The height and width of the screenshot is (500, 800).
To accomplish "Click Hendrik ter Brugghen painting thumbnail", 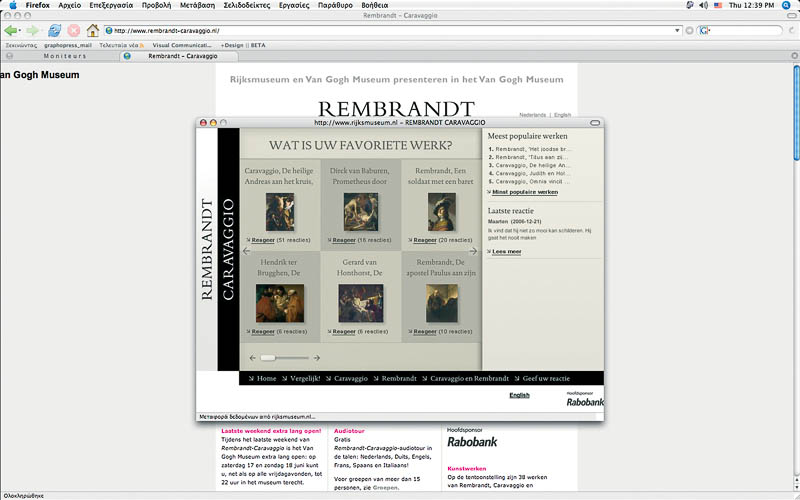I will (x=280, y=304).
